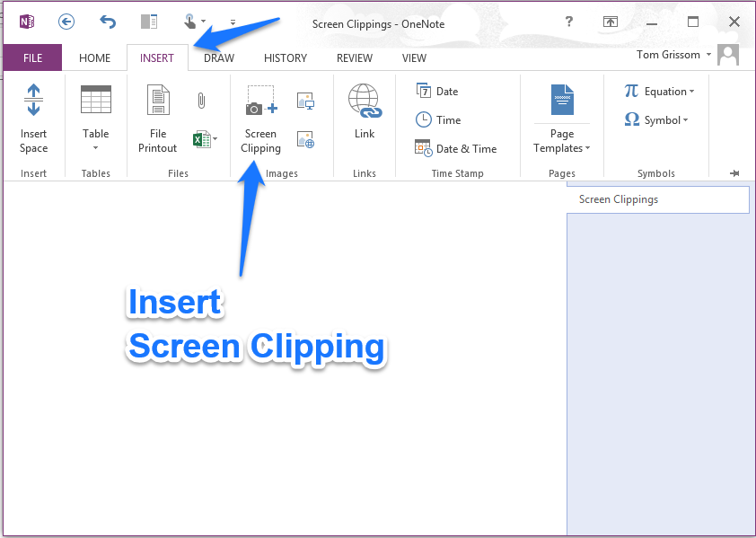Viewport: 756px width, 538px height.
Task: Insert Online Pictures
Action: pos(305,139)
